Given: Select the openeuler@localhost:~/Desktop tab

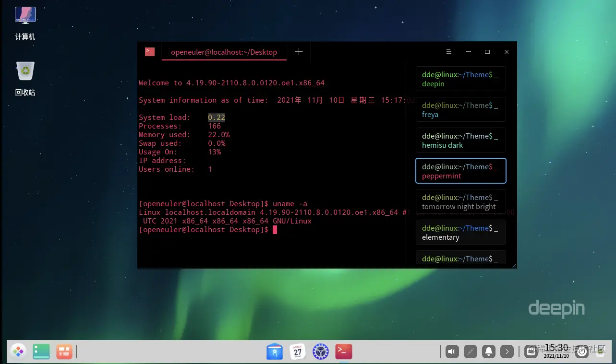Looking at the screenshot, I should [x=224, y=52].
